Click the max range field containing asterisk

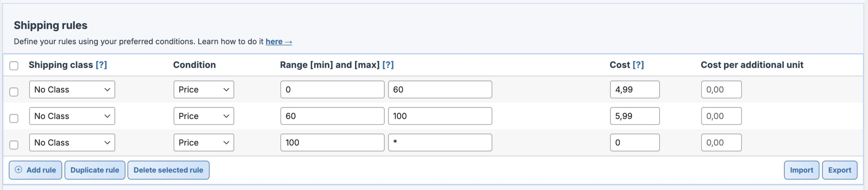440,142
